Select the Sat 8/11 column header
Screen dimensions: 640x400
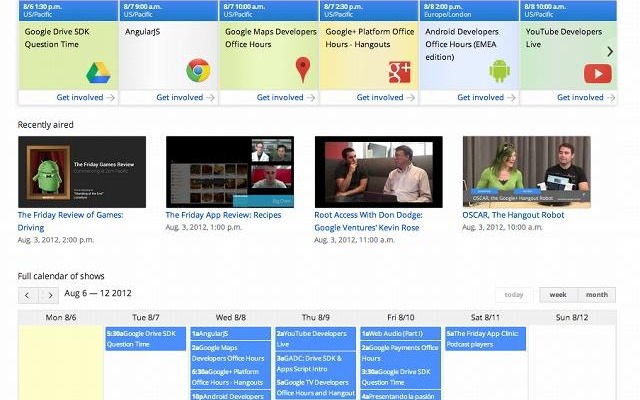(485, 317)
